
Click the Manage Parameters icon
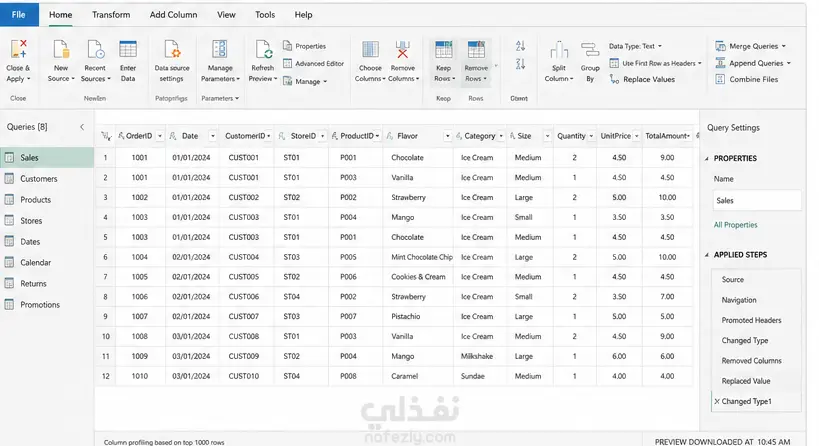220,50
